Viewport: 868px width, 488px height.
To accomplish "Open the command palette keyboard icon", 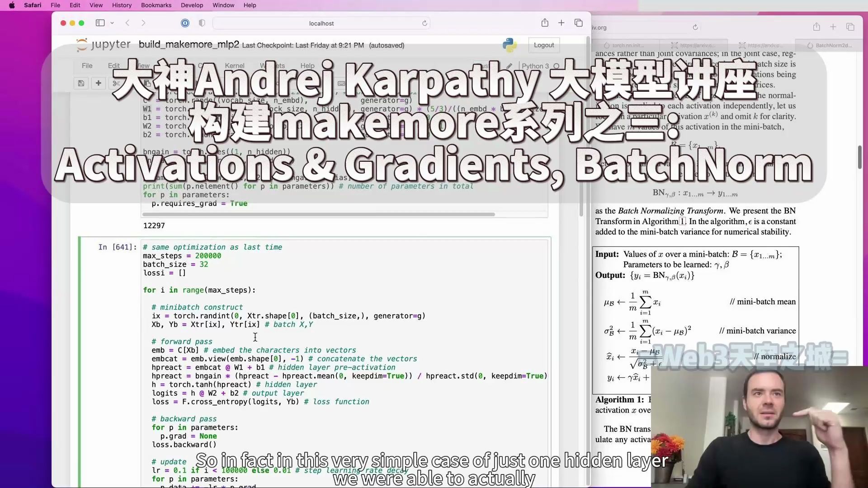I will [x=340, y=83].
